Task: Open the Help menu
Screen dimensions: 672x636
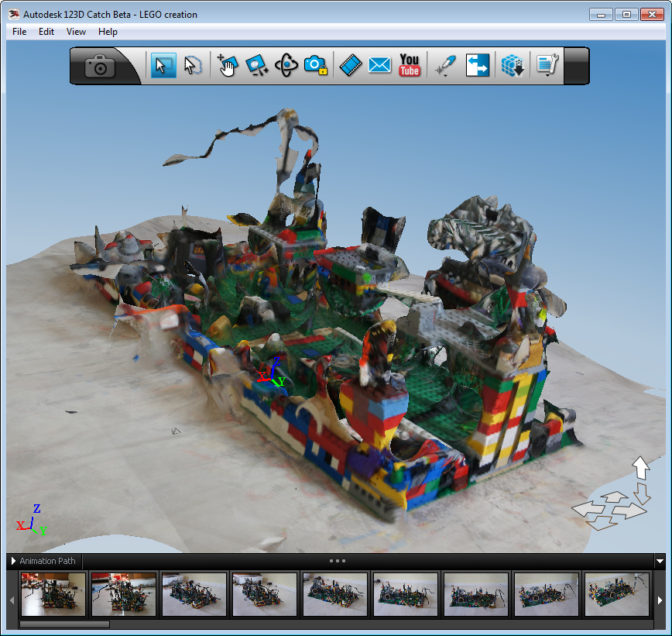Action: [x=108, y=32]
